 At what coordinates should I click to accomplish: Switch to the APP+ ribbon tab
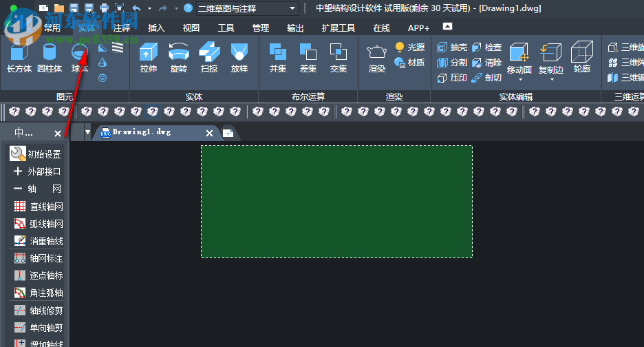(x=418, y=28)
